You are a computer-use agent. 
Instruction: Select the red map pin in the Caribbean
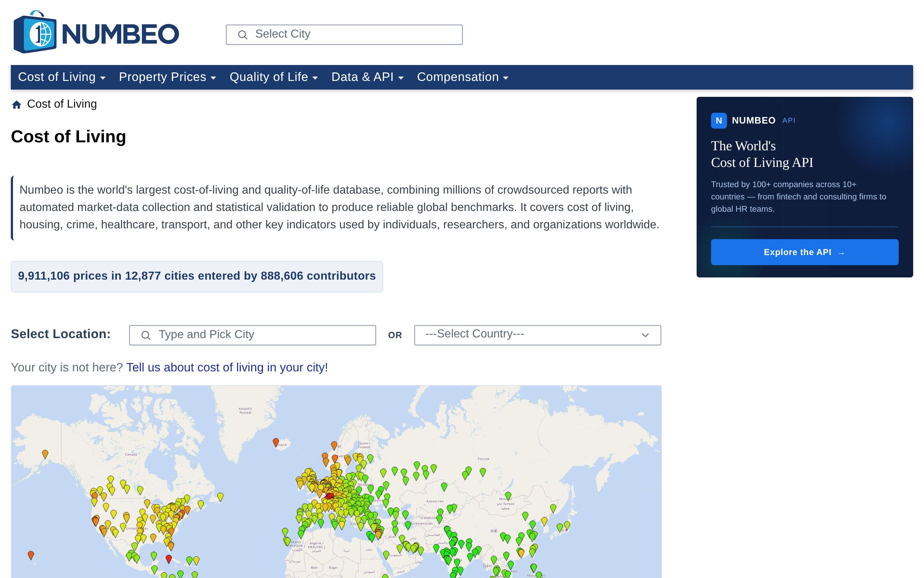pyautogui.click(x=169, y=559)
